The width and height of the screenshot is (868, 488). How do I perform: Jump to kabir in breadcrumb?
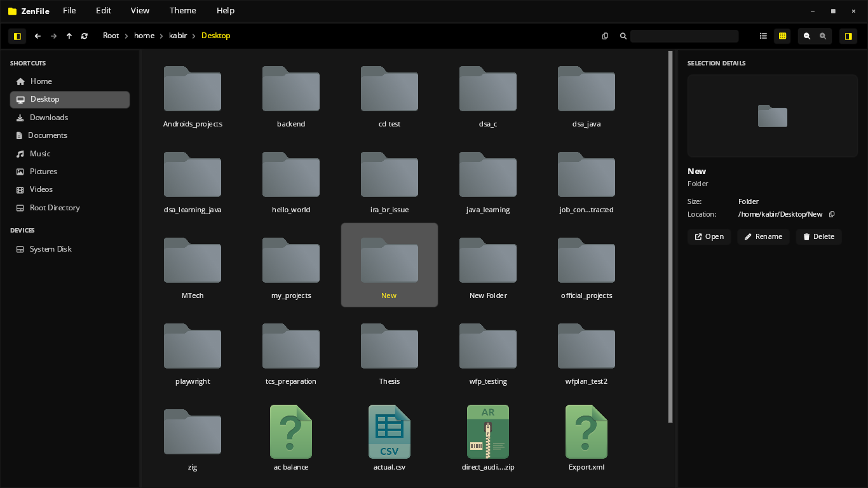point(178,36)
